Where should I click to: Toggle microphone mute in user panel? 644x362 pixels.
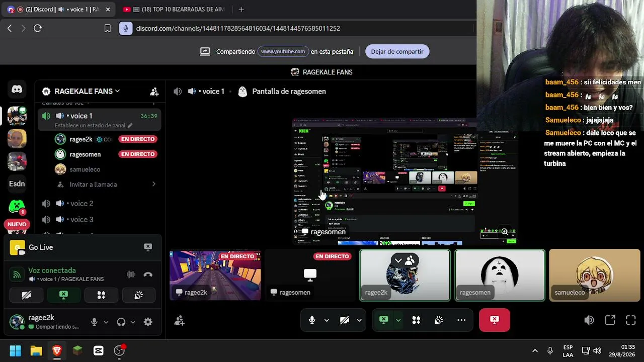(x=94, y=322)
